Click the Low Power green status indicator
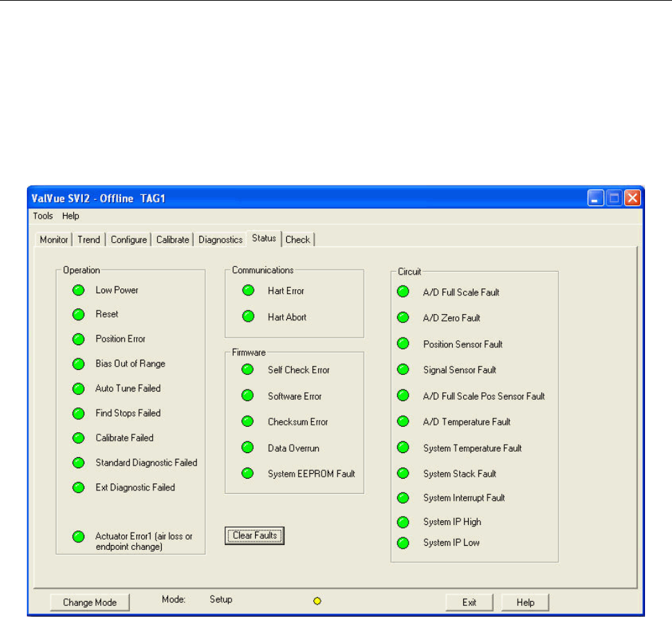 pos(78,291)
